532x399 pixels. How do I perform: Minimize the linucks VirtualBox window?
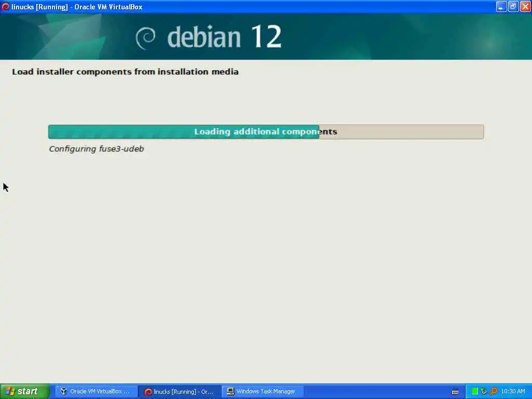click(501, 6)
